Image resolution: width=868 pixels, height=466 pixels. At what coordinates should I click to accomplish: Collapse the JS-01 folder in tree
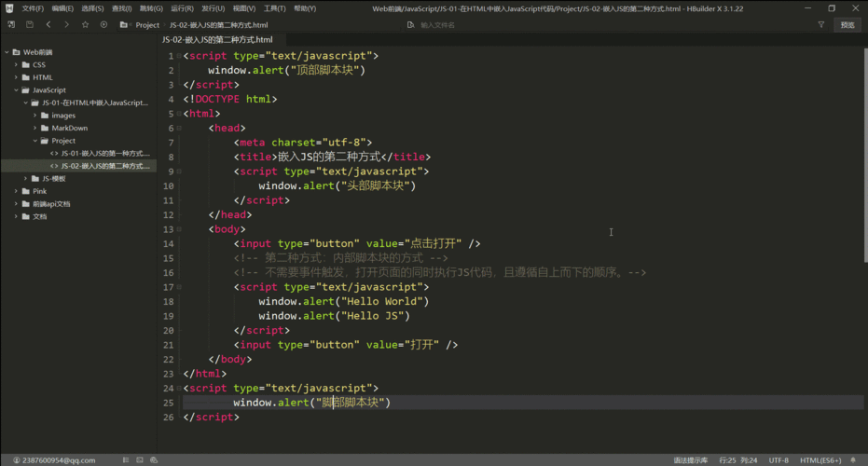coord(25,103)
